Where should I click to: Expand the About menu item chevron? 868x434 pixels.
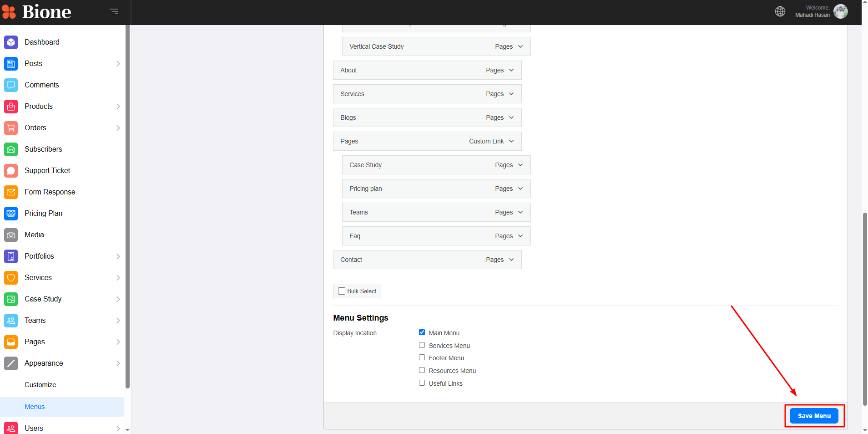tap(511, 70)
